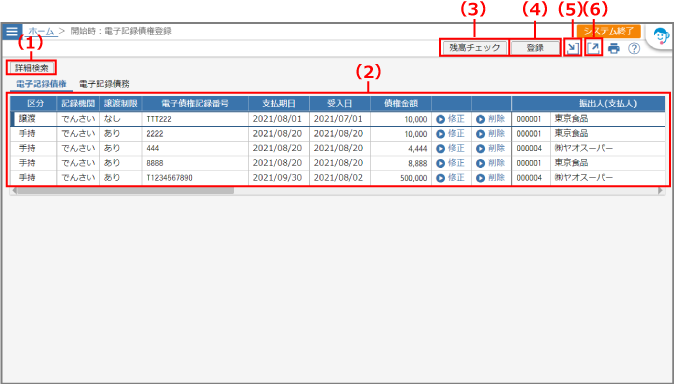This screenshot has width=674, height=384.
Task: Click the horizontal scrollbar thumb under table
Action: tap(125, 190)
